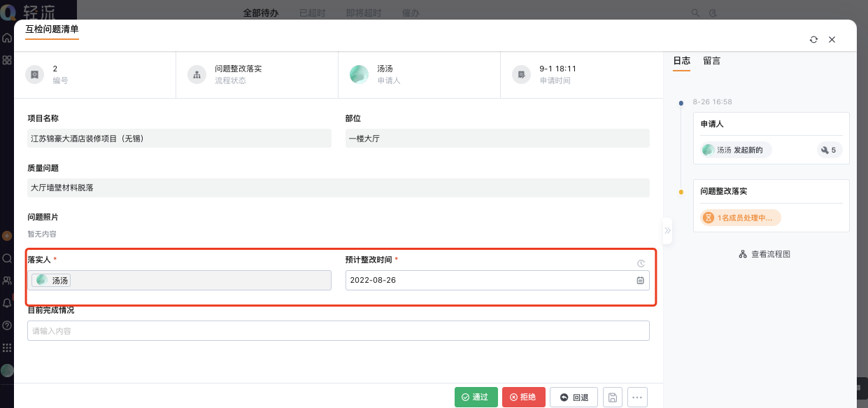
Task: Switch to the 留言 tab
Action: coord(712,61)
